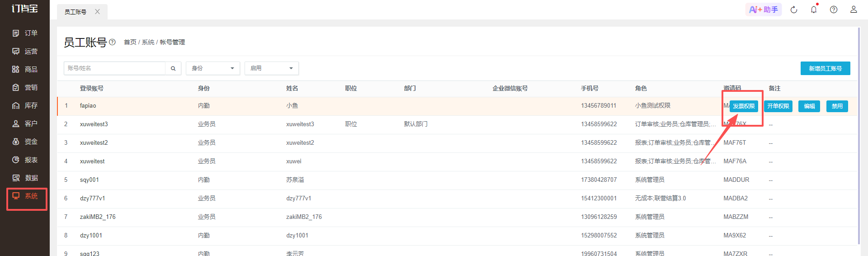Close the 员工账号 tab

click(97, 12)
